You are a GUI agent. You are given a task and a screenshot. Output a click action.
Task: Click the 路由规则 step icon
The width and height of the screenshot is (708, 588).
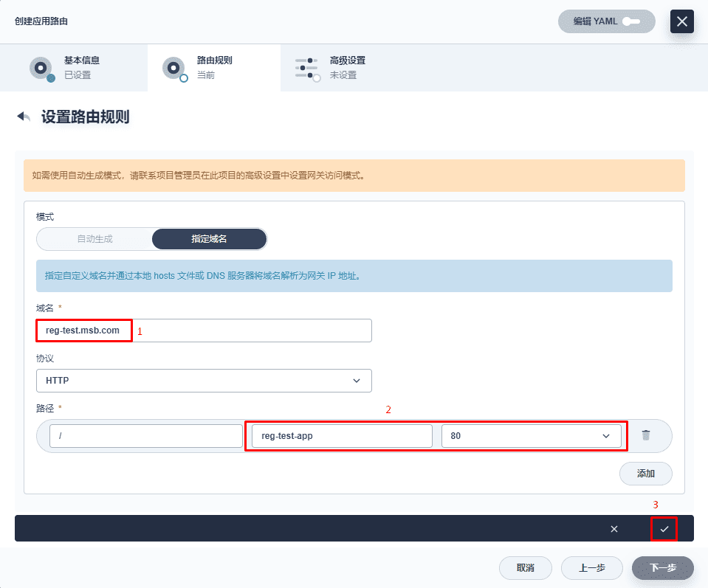click(175, 69)
